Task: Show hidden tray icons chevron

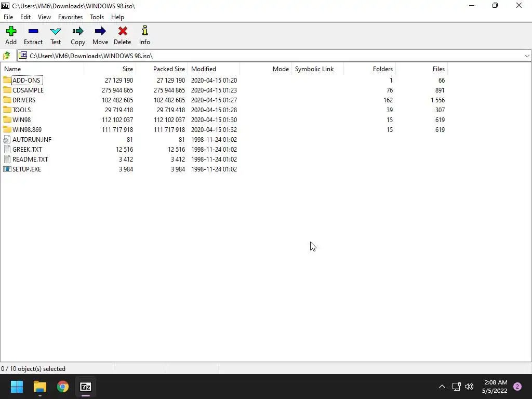Action: (x=442, y=387)
